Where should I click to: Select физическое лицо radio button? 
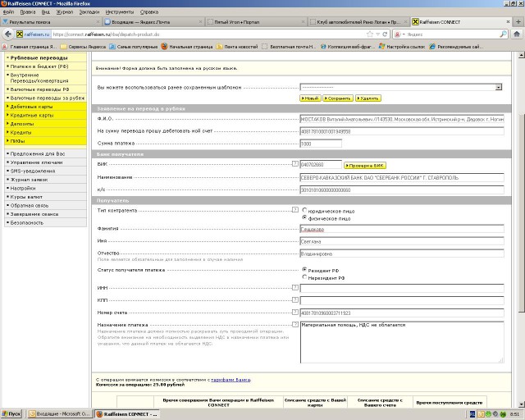[x=304, y=217]
